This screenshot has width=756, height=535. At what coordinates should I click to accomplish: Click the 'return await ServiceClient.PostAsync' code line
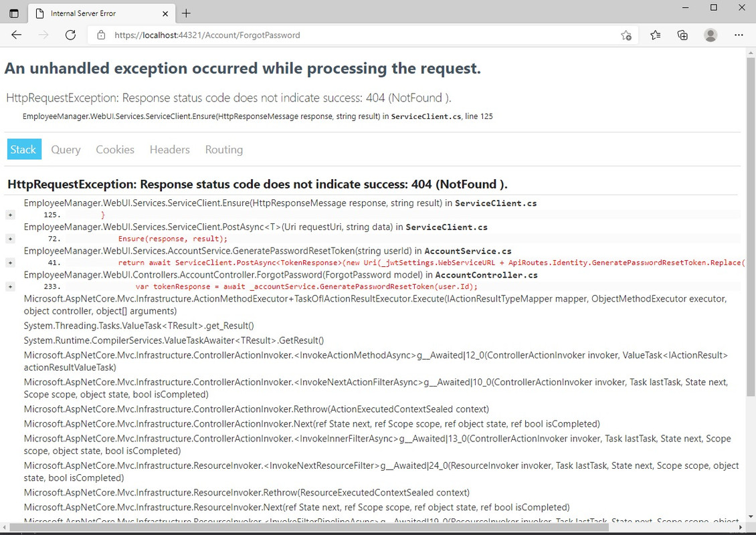pyautogui.click(x=432, y=263)
